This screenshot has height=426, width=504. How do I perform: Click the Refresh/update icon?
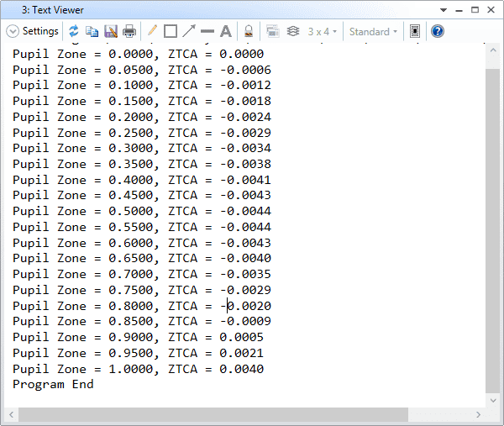[74, 31]
